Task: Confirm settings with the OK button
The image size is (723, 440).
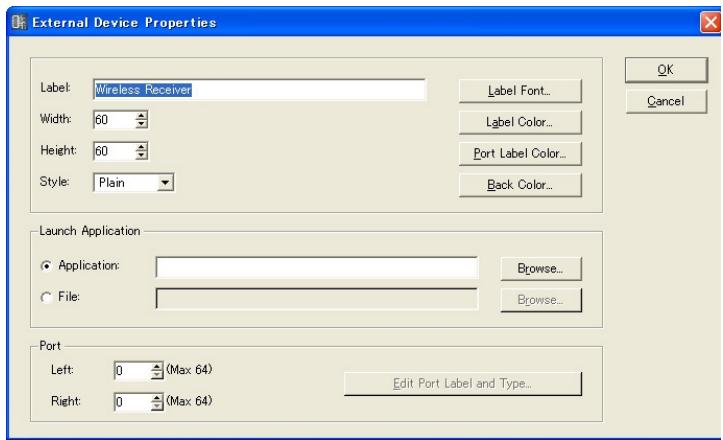Action: pos(666,70)
